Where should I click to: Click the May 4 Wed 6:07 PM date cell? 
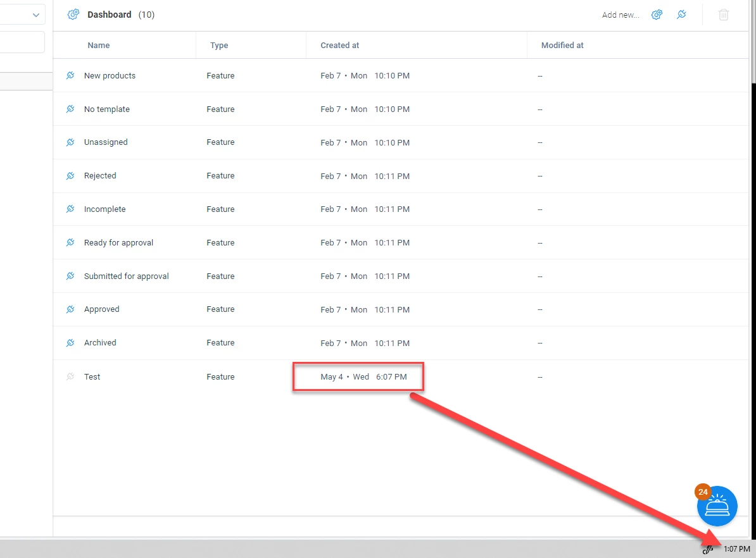pyautogui.click(x=363, y=377)
